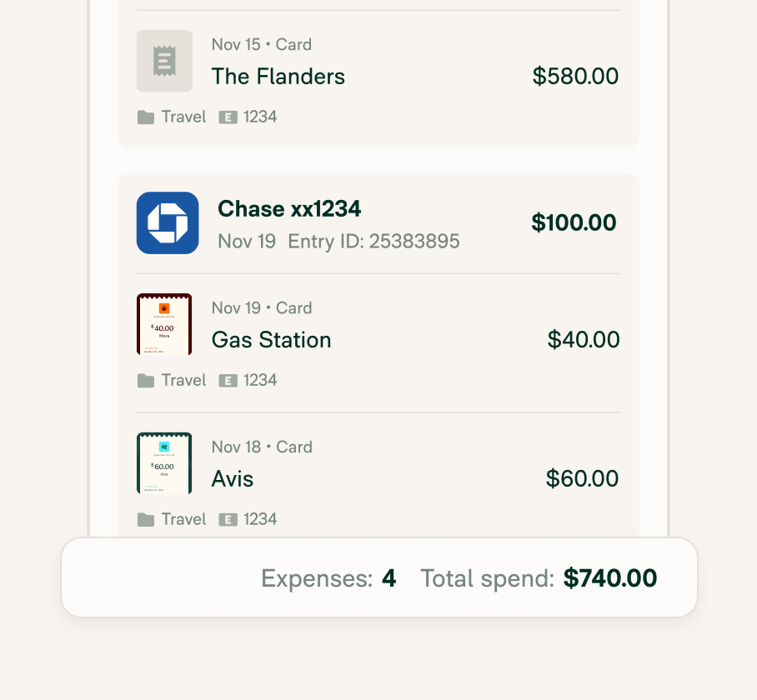
Task: Click Entry ID: 25383895 text
Action: click(373, 241)
